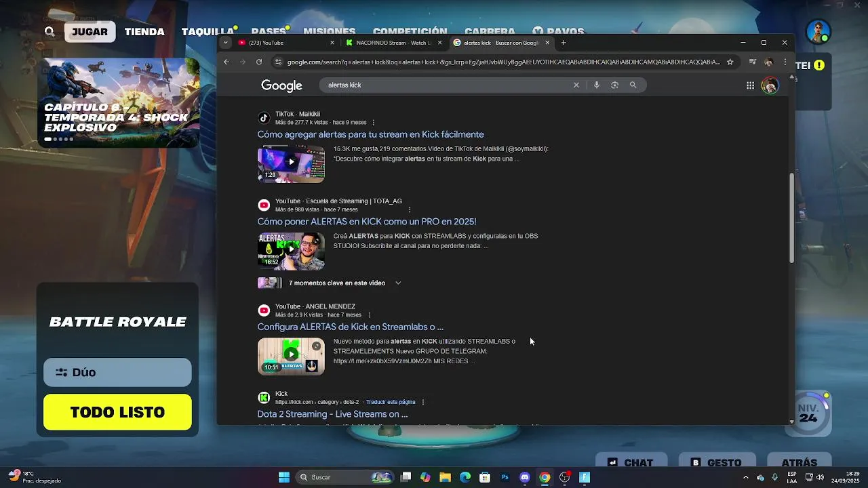Search by image with Google Lens icon
Viewport: 868px width, 488px height.
(x=614, y=85)
